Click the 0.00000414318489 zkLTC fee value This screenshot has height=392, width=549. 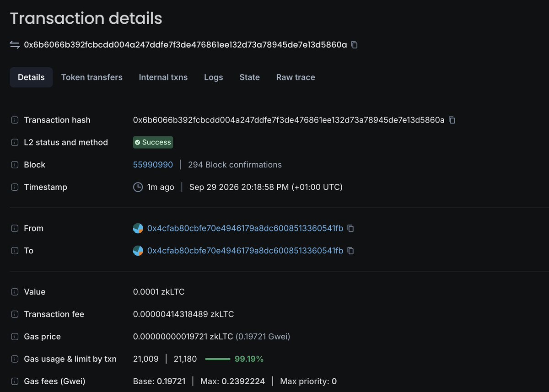click(183, 314)
